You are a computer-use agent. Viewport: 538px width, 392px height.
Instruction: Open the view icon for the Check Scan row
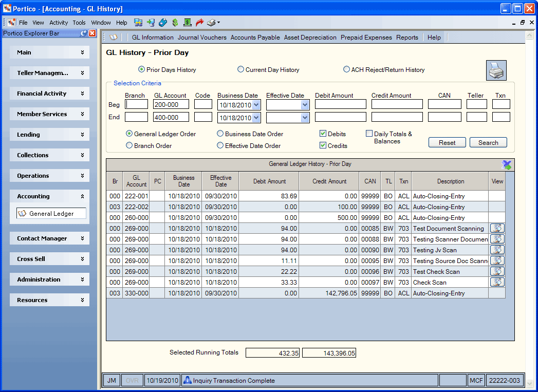(x=497, y=282)
